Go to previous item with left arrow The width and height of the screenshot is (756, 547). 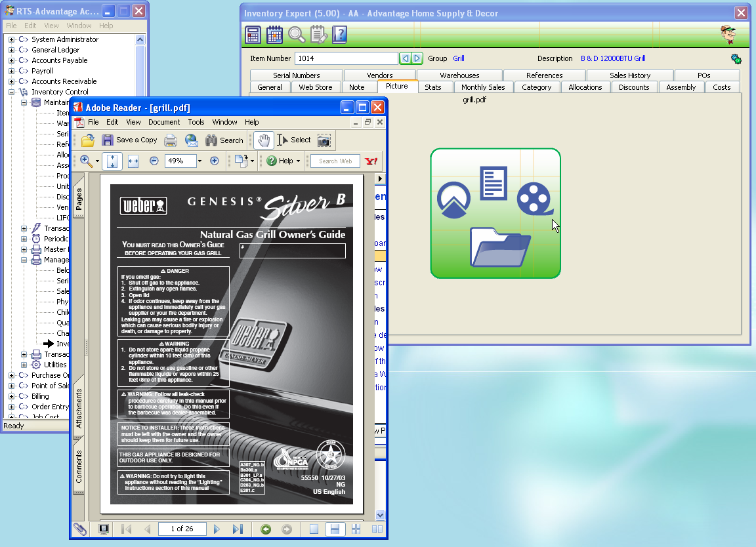pyautogui.click(x=406, y=58)
